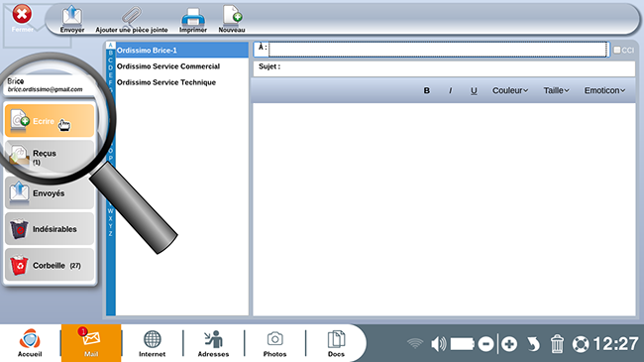Select contact Ordissimo Service Technique
This screenshot has width=644, height=362.
click(x=182, y=82)
